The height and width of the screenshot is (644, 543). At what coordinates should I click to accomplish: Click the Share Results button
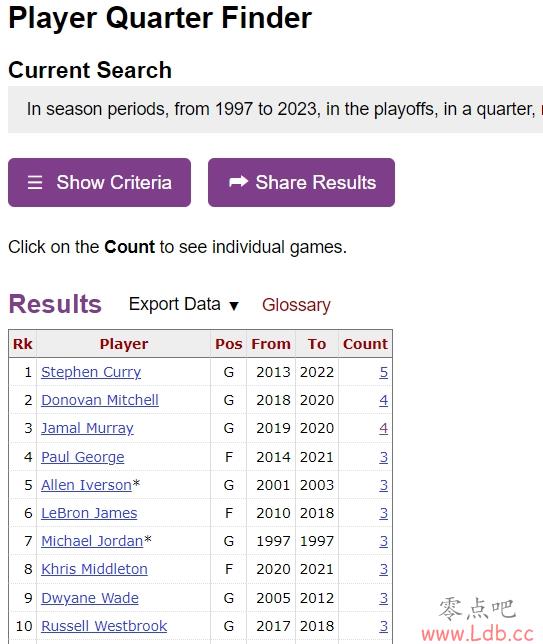301,182
